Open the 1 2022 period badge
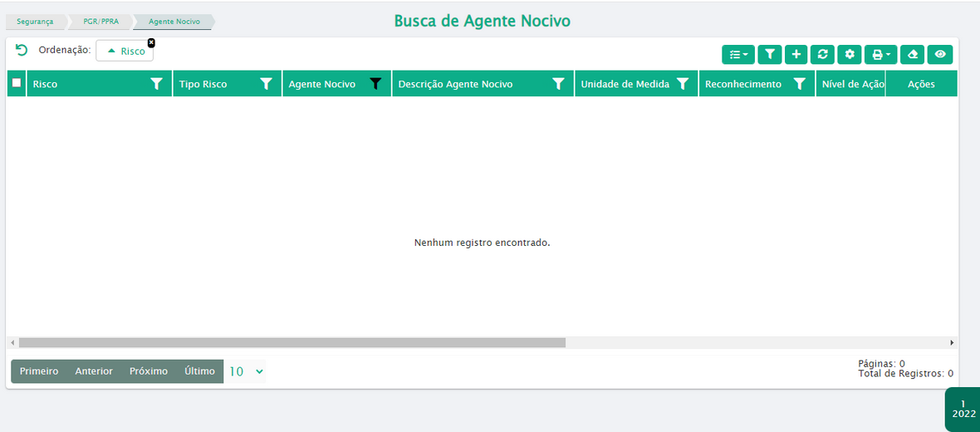The height and width of the screenshot is (432, 980). click(x=963, y=409)
